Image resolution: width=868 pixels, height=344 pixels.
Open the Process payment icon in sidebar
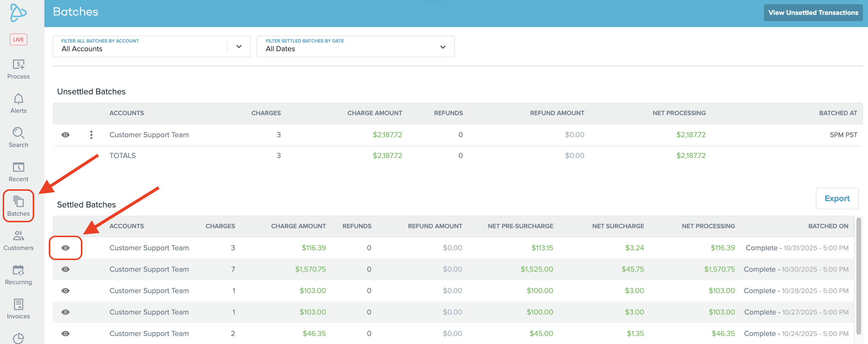coord(18,64)
